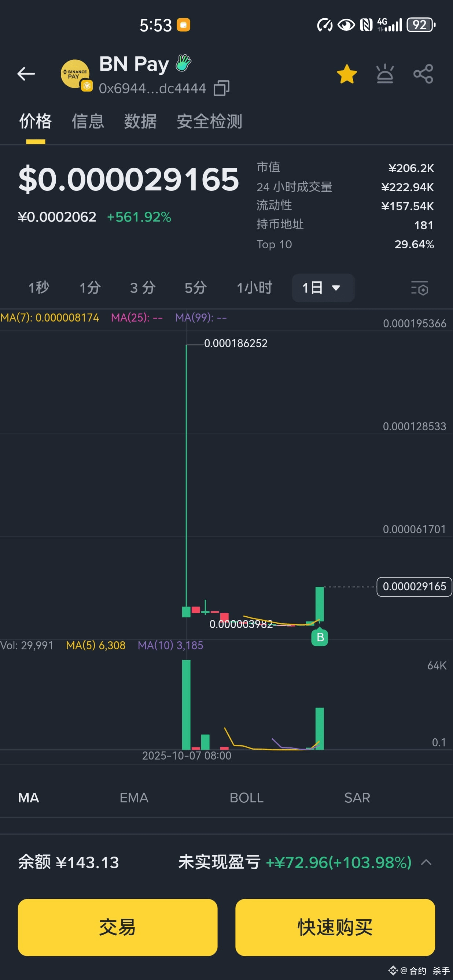Tap the +561.92% change value
This screenshot has height=980, width=453.
[x=139, y=217]
